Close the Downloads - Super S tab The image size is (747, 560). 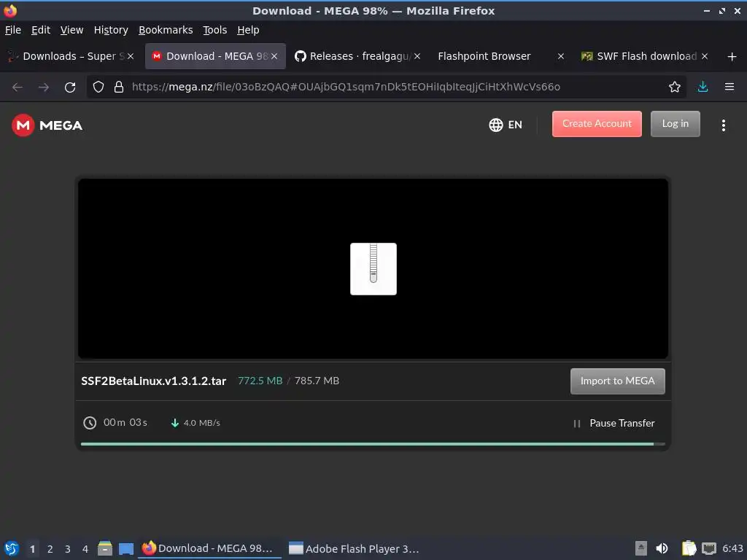coord(131,56)
